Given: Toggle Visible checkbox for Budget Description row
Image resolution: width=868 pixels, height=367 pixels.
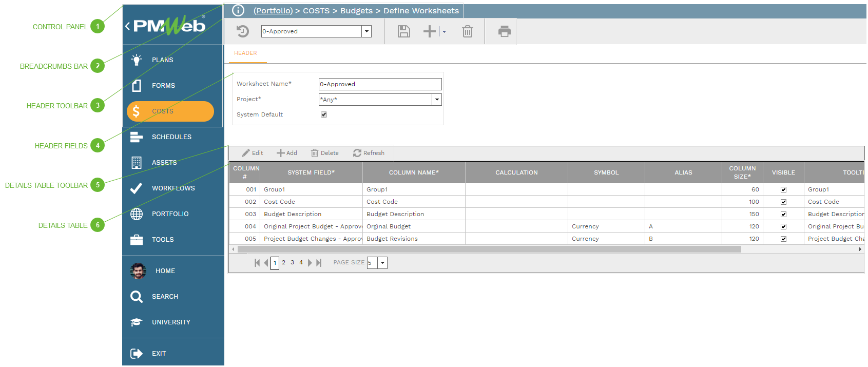Looking at the screenshot, I should pyautogui.click(x=783, y=215).
